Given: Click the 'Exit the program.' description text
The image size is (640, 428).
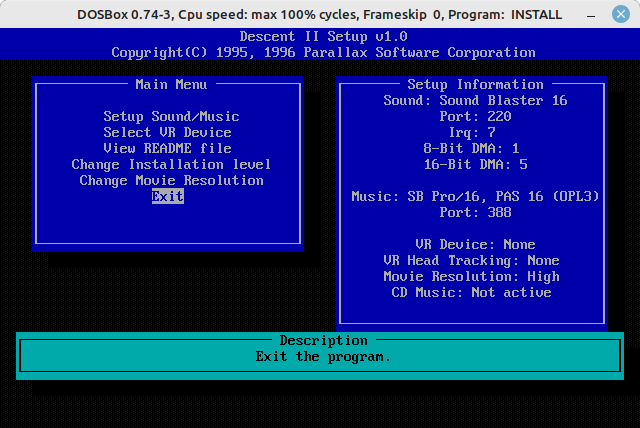Looking at the screenshot, I should [324, 357].
